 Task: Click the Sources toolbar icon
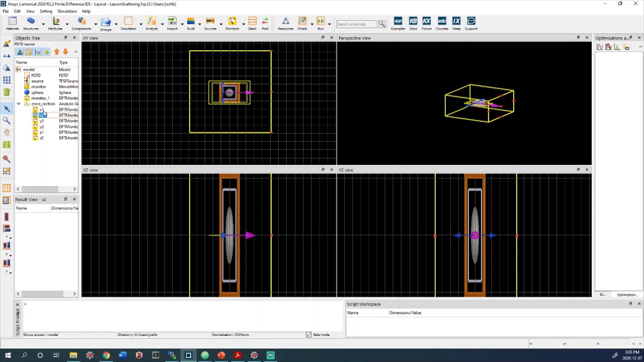click(x=210, y=21)
